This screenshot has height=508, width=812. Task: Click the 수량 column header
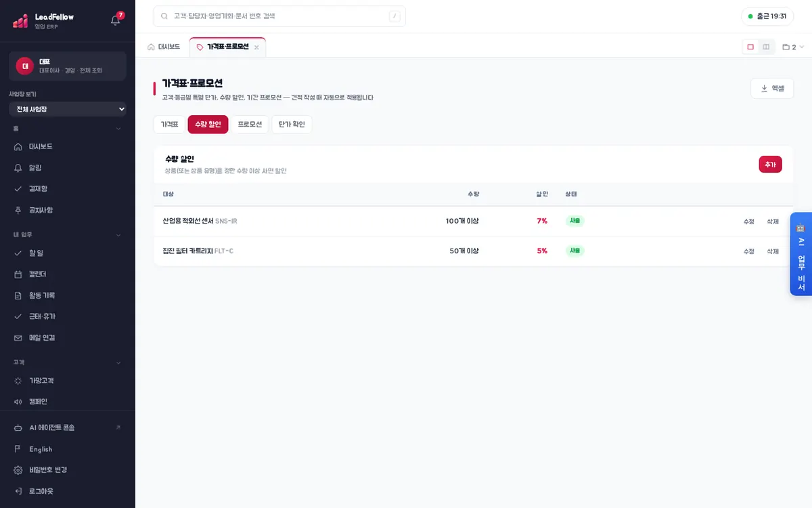point(473,194)
